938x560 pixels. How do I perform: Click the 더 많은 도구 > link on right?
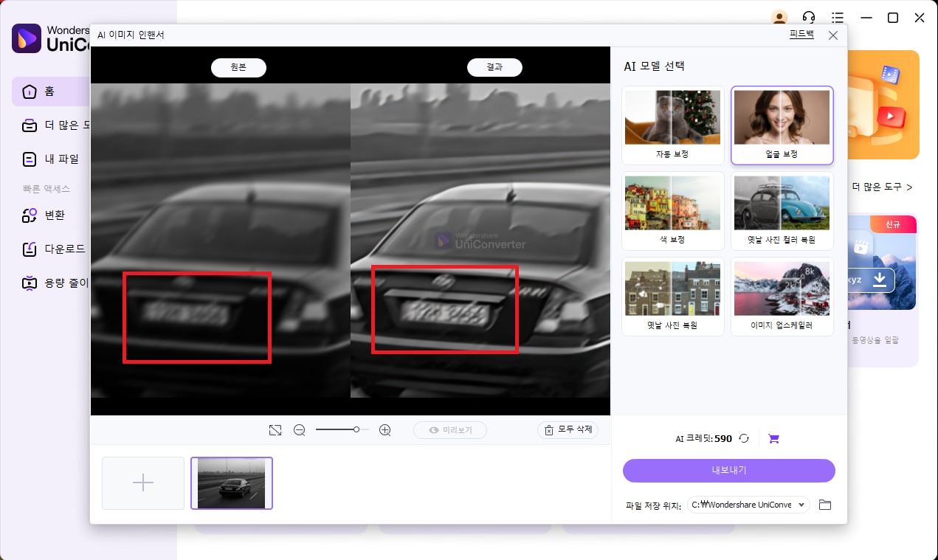pyautogui.click(x=882, y=187)
